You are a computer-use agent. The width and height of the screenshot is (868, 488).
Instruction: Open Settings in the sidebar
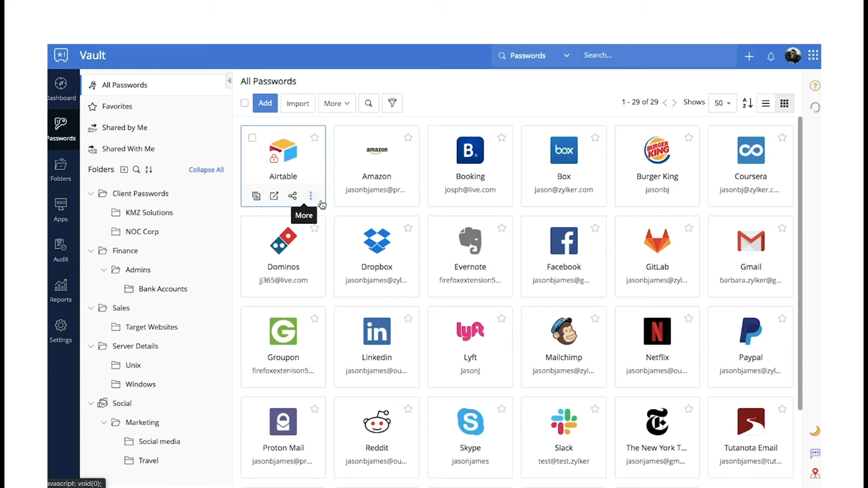click(x=61, y=331)
